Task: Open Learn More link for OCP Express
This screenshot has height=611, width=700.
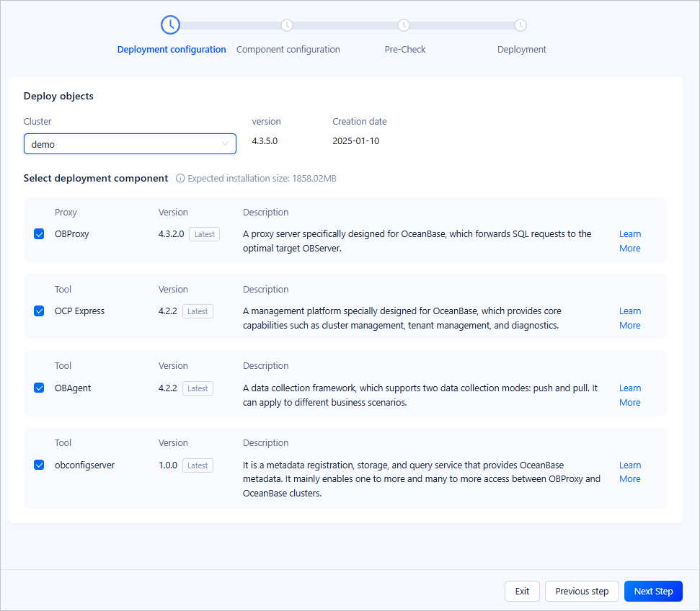Action: (x=629, y=318)
